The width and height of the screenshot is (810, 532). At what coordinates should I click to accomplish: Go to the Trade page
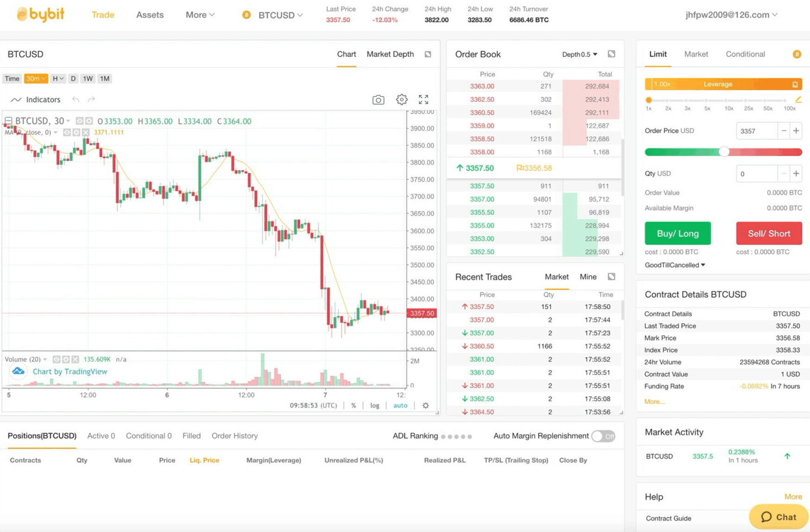click(x=103, y=15)
